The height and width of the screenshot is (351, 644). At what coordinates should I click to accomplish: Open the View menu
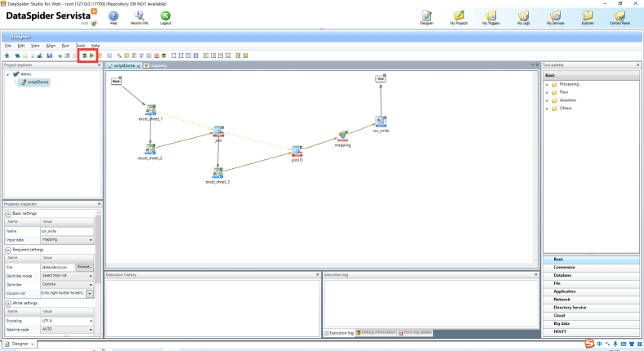click(35, 46)
